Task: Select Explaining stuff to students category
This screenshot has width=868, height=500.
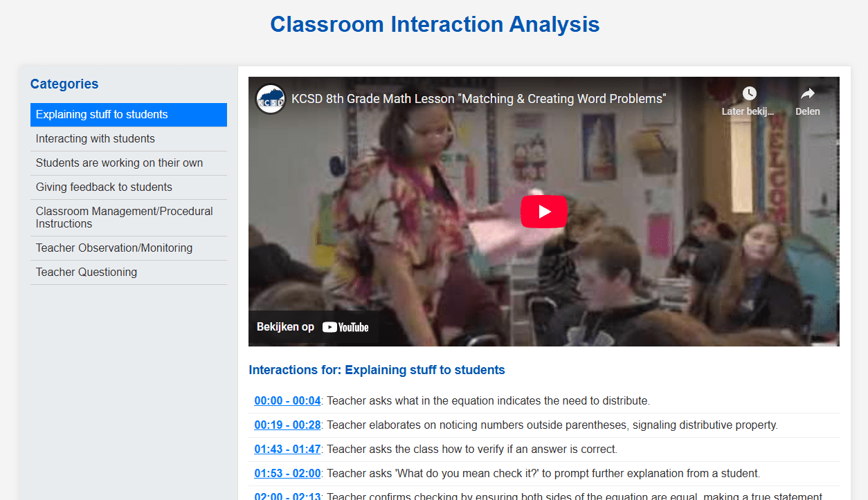Action: coord(129,115)
